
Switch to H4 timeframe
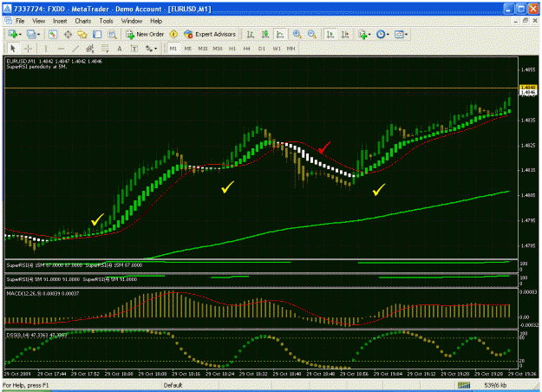(x=247, y=49)
